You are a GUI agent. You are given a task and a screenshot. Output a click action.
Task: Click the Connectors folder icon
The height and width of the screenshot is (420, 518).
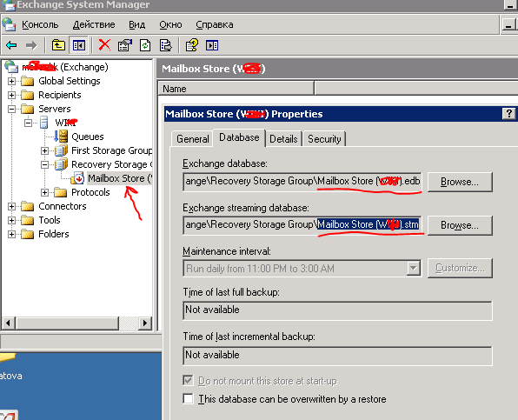[x=28, y=206]
